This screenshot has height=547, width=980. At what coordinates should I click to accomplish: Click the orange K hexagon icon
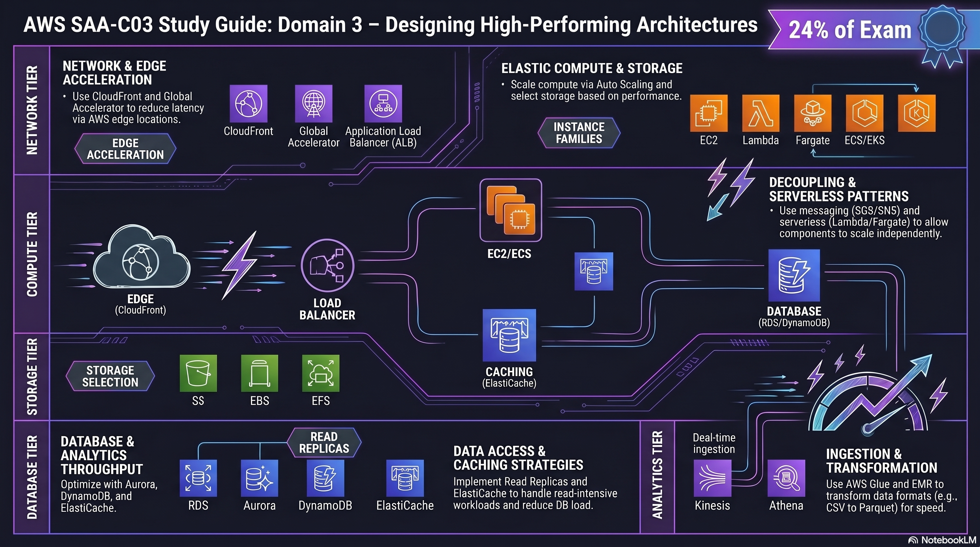[917, 113]
